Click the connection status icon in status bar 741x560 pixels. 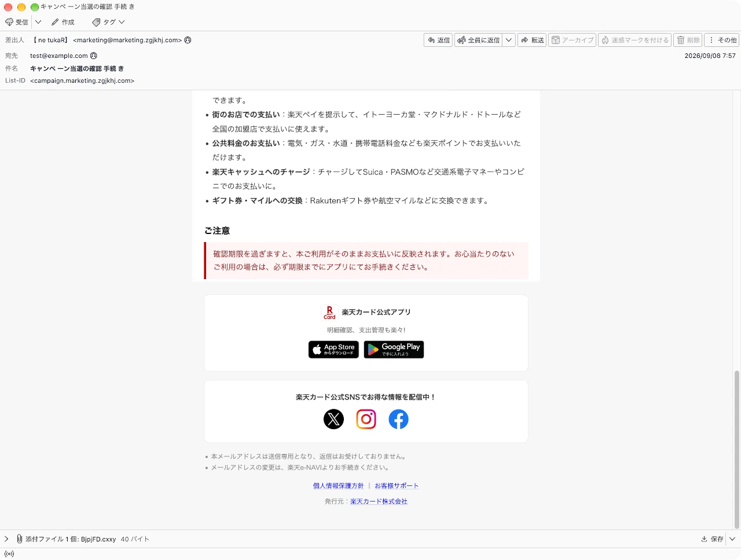click(9, 554)
